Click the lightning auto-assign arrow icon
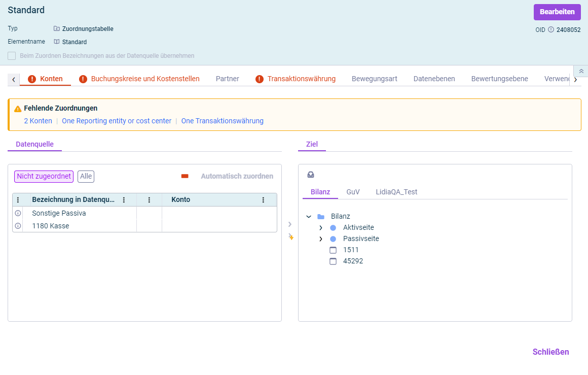Screen dimensions: 588x375 (x=290, y=236)
